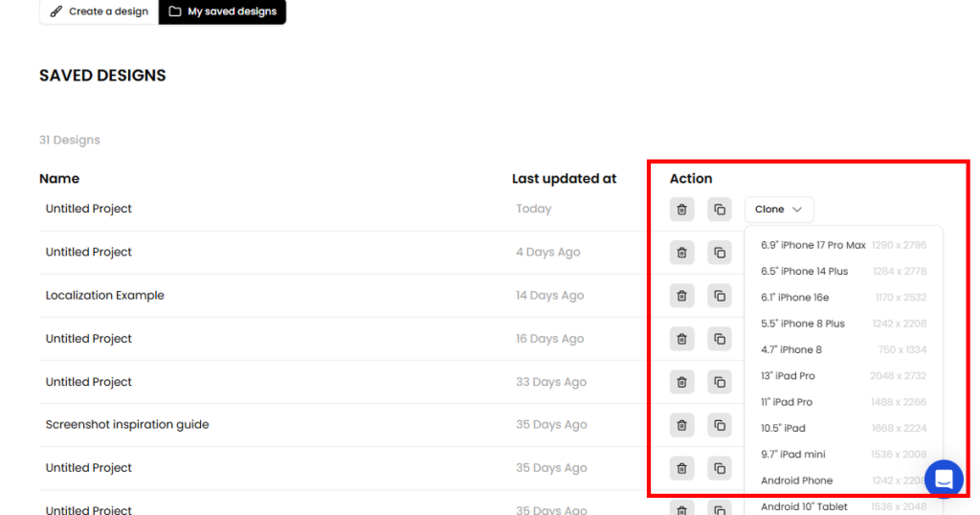Open the chat support bubble
This screenshot has width=980, height=515.
[x=944, y=479]
